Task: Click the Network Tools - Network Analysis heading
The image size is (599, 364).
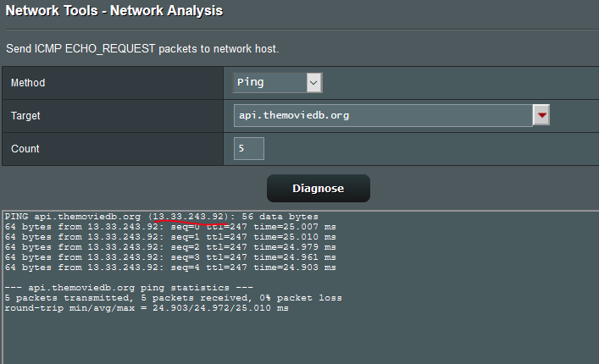Action: pyautogui.click(x=114, y=11)
